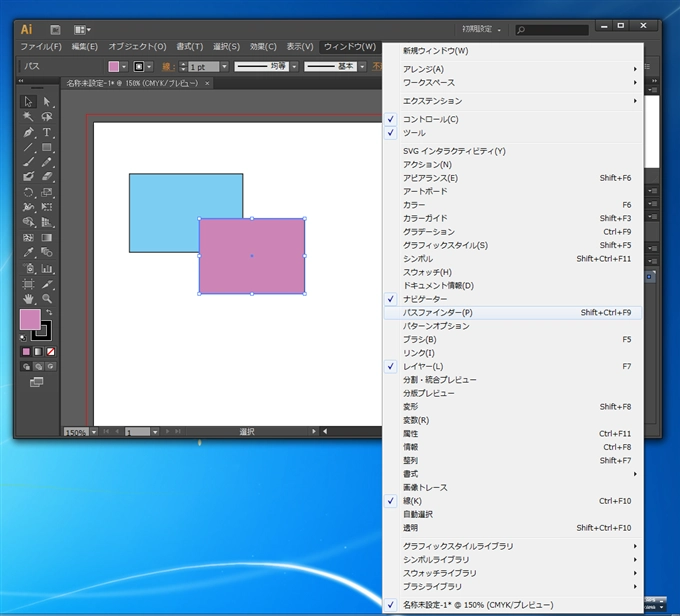This screenshot has width=680, height=616.
Task: Choose the Rectangle tool
Action: pos(47,147)
